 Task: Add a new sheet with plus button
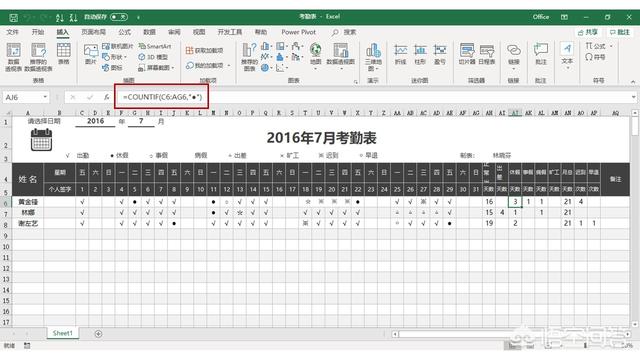pos(98,334)
